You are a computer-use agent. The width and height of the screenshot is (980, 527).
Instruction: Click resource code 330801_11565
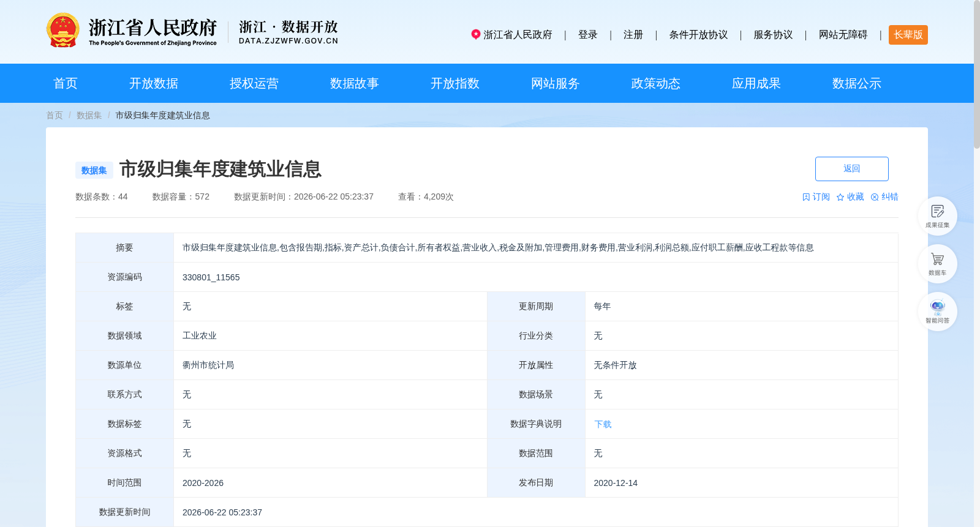(211, 277)
